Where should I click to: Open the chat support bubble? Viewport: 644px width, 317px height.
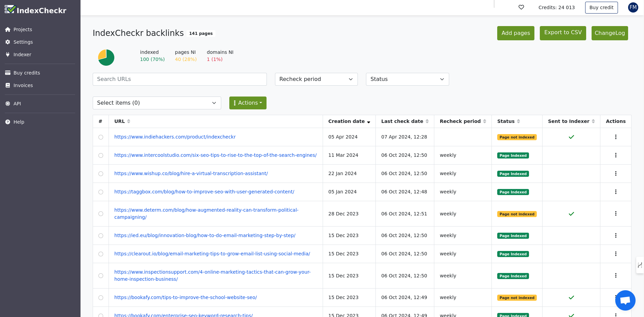[625, 300]
